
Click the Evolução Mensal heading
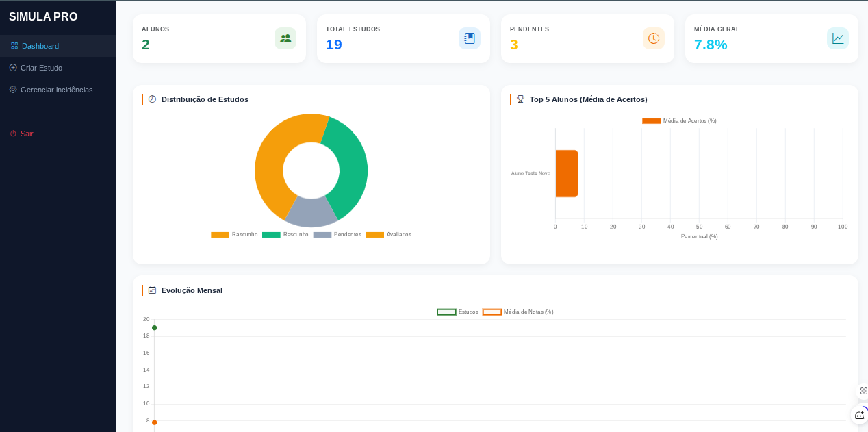192,290
